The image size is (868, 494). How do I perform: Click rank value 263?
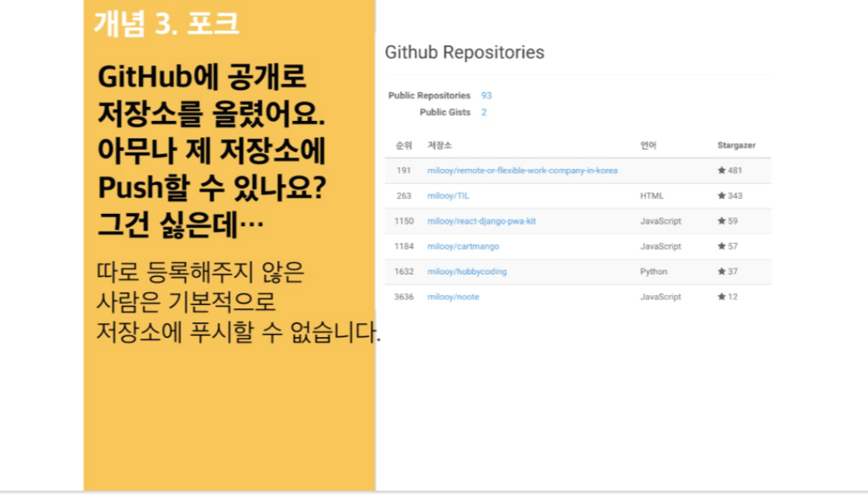point(403,196)
